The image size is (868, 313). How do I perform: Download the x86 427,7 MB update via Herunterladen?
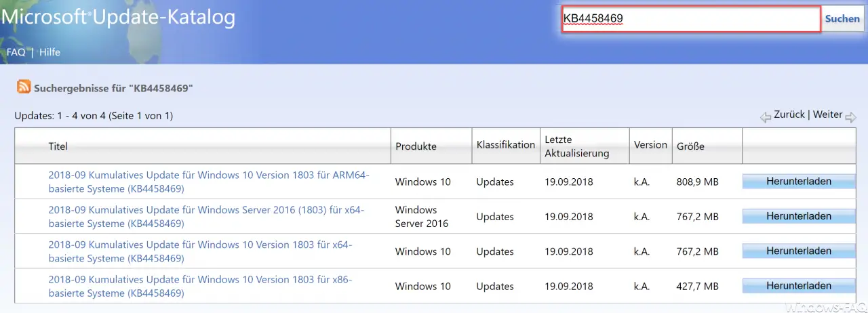(x=799, y=286)
